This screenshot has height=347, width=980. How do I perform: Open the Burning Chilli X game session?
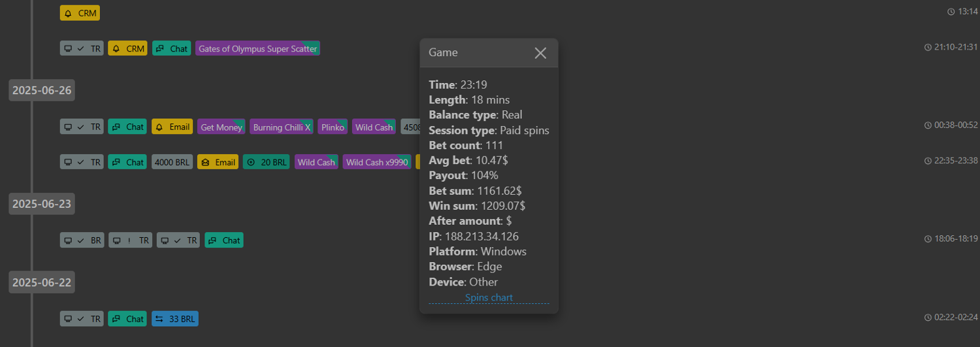click(282, 127)
